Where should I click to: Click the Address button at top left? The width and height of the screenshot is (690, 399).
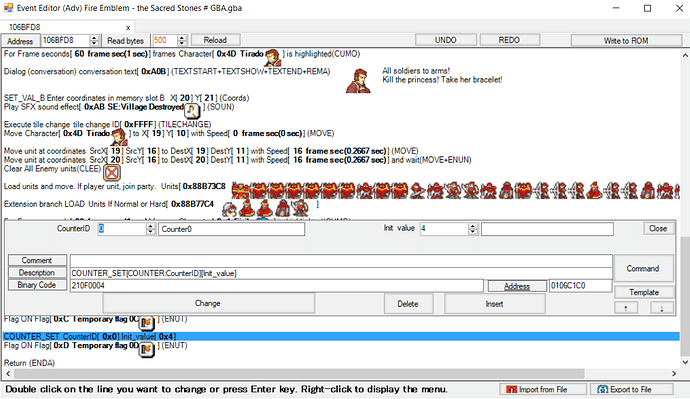(20, 41)
